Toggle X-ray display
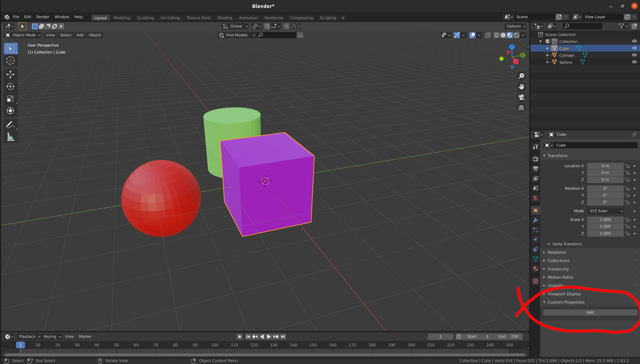Screen dimensions: 640x364 (x=488, y=35)
